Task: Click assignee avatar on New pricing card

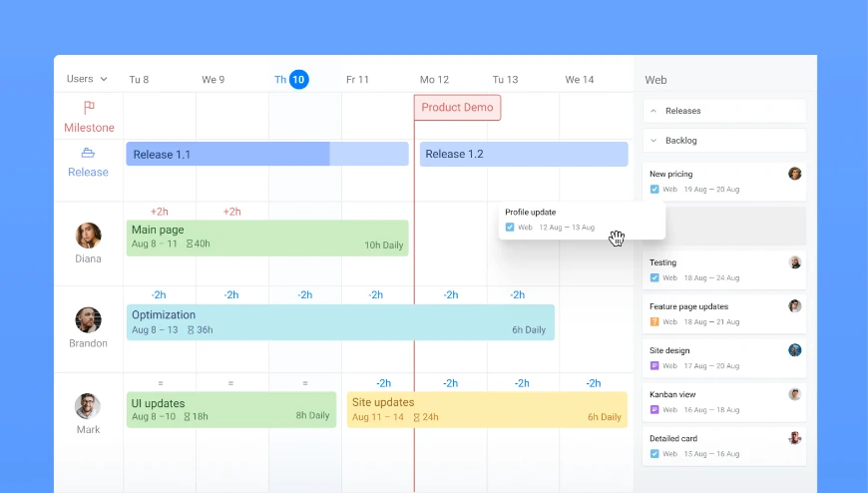Action: click(x=795, y=174)
